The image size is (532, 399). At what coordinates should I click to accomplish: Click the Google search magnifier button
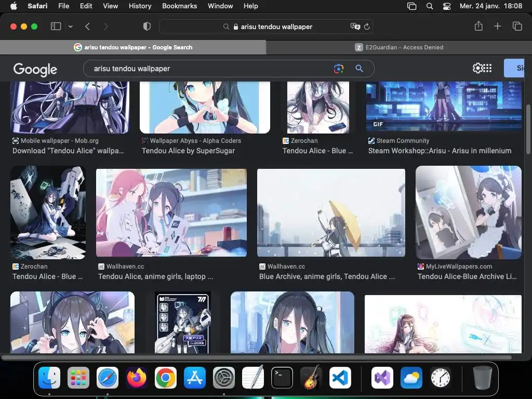point(360,69)
